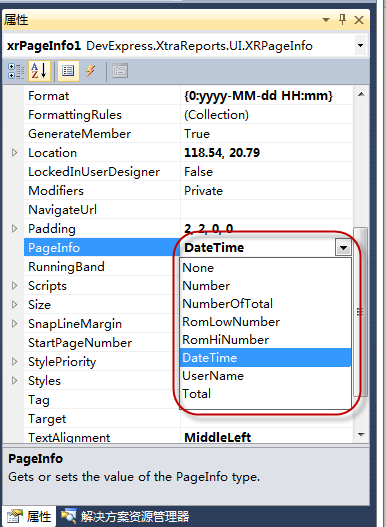This screenshot has width=386, height=527.
Task: Select the FormattingRules (Collection) value
Action: pos(266,115)
